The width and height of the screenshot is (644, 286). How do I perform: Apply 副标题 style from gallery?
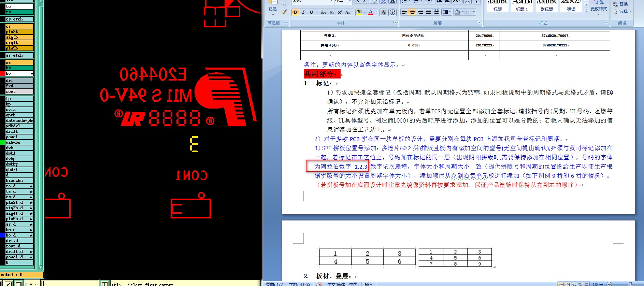pyautogui.click(x=547, y=6)
